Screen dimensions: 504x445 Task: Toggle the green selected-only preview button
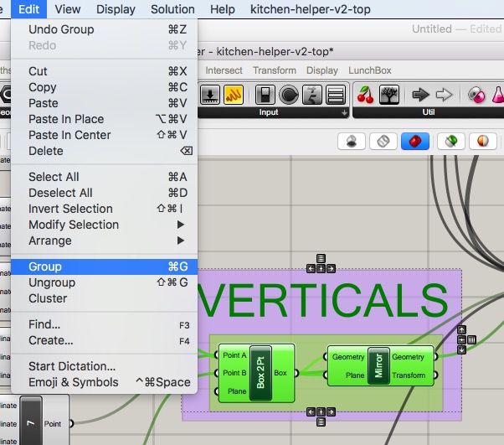451,142
